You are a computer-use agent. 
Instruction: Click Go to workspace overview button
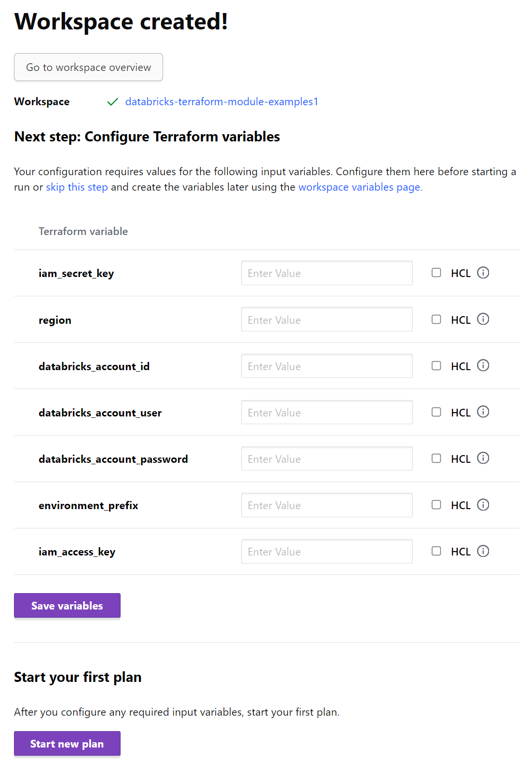click(x=88, y=67)
